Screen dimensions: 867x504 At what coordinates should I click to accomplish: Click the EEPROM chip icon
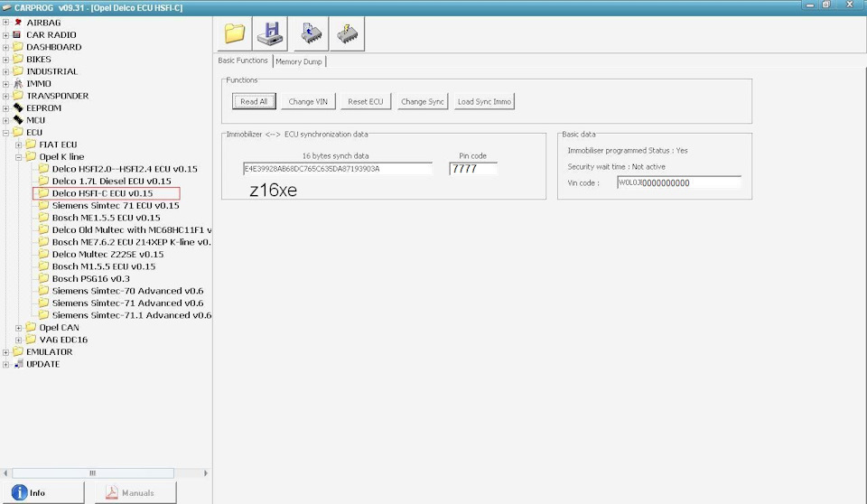click(18, 107)
